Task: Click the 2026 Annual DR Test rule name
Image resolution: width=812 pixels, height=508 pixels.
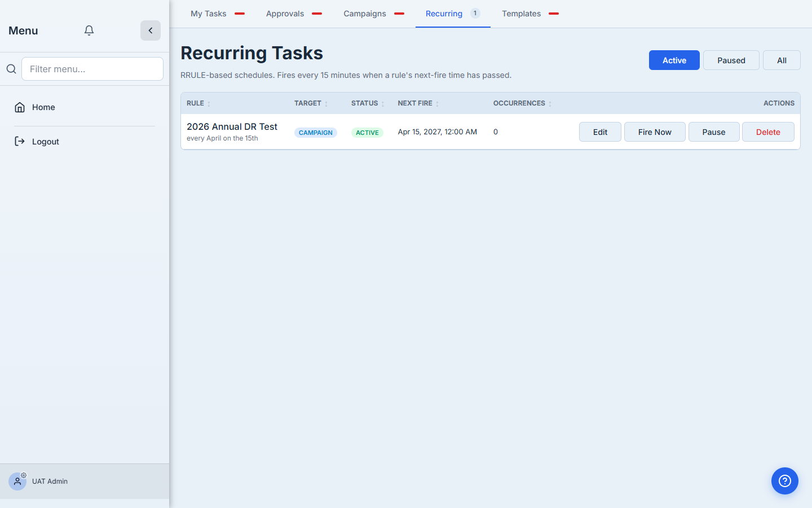Action: (x=232, y=126)
